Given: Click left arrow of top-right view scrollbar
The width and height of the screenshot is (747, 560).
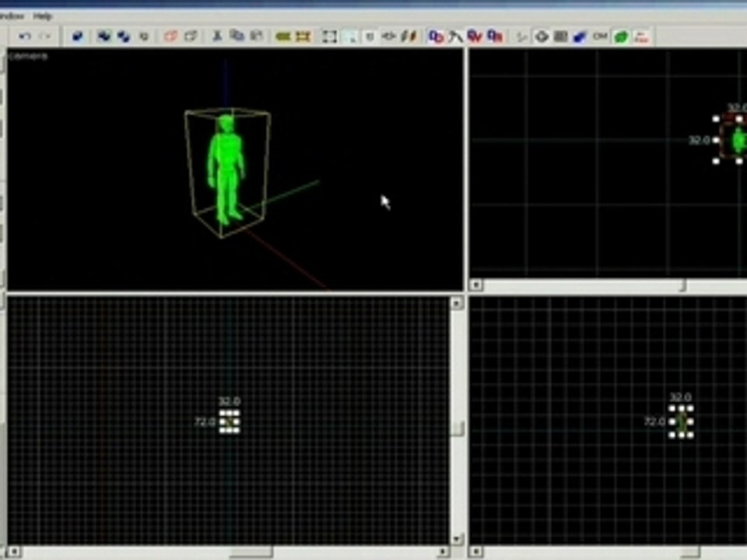Looking at the screenshot, I should pos(475,285).
